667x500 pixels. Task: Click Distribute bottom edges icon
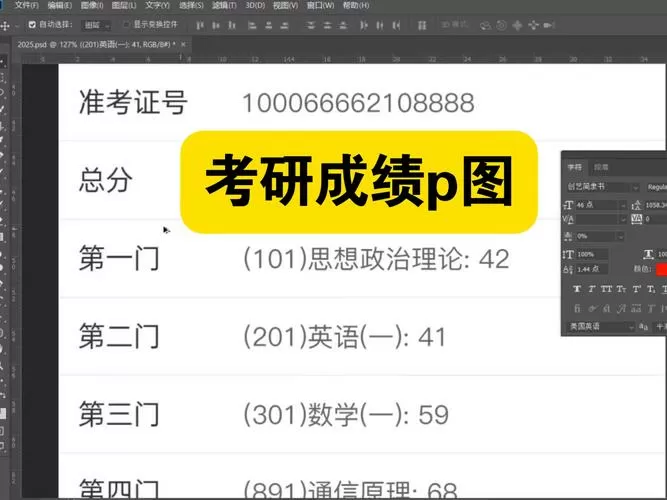click(x=342, y=26)
